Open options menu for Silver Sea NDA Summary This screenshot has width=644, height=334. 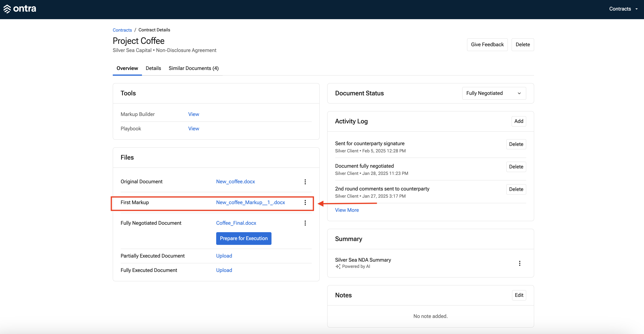[x=520, y=263]
